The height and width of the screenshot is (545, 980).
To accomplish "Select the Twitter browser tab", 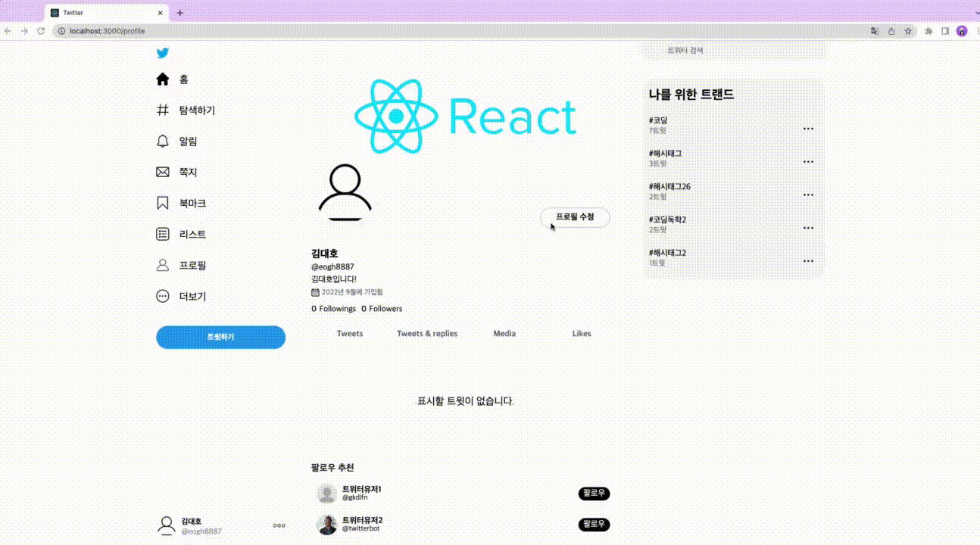I will point(108,13).
